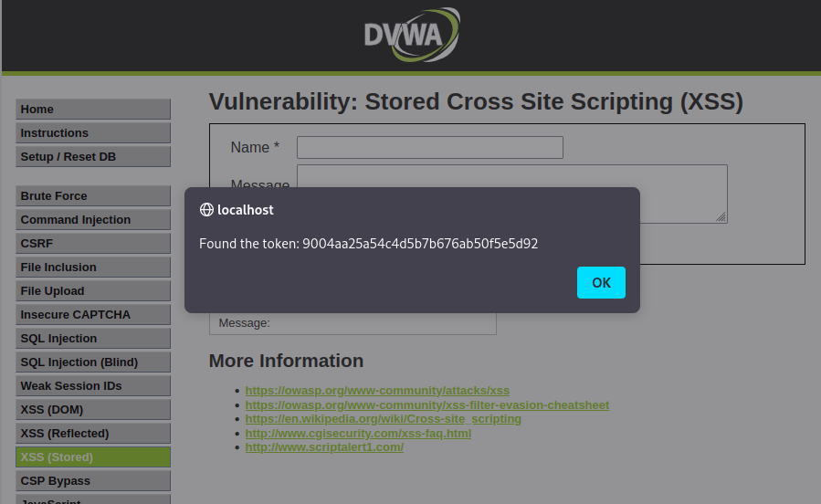
Task: Select the CSRF menu entry
Action: [92, 244]
